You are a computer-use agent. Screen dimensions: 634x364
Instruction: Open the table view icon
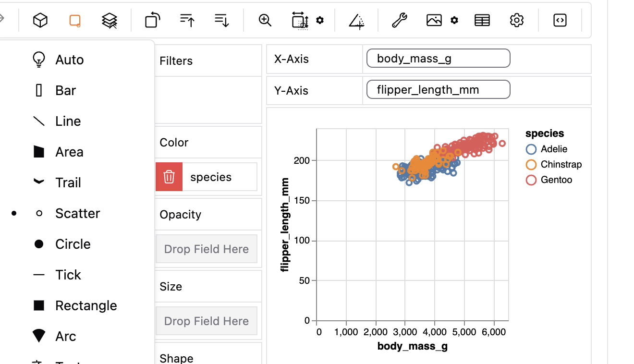tap(482, 20)
